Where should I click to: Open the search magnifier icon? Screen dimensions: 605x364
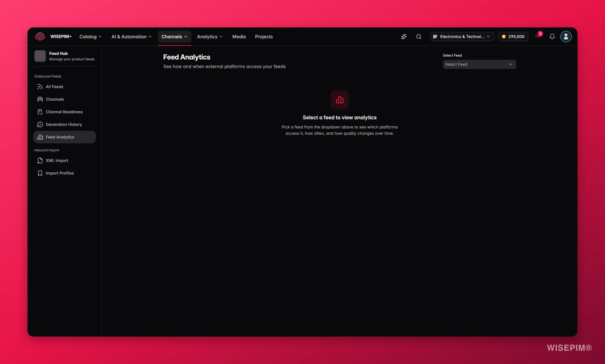[419, 37]
